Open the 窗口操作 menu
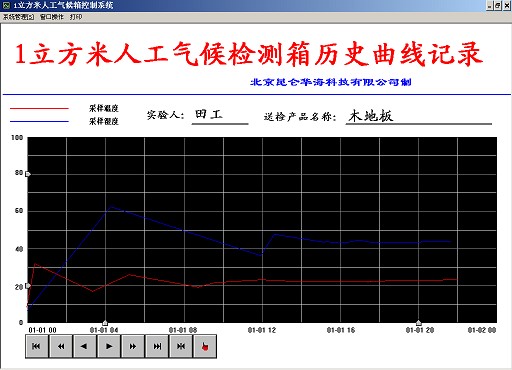This screenshot has width=512, height=370. coord(52,17)
